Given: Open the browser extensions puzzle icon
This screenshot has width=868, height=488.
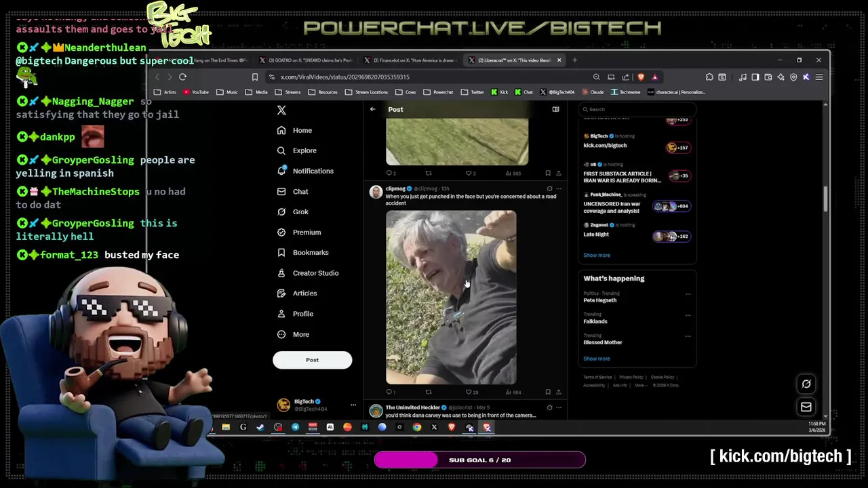Looking at the screenshot, I should pyautogui.click(x=709, y=77).
